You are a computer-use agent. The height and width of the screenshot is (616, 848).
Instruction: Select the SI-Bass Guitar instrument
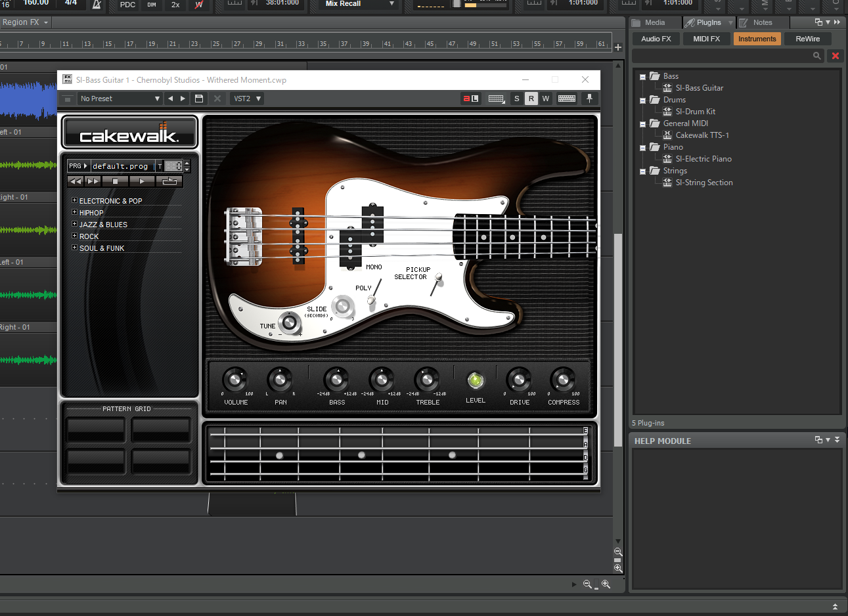coord(699,88)
